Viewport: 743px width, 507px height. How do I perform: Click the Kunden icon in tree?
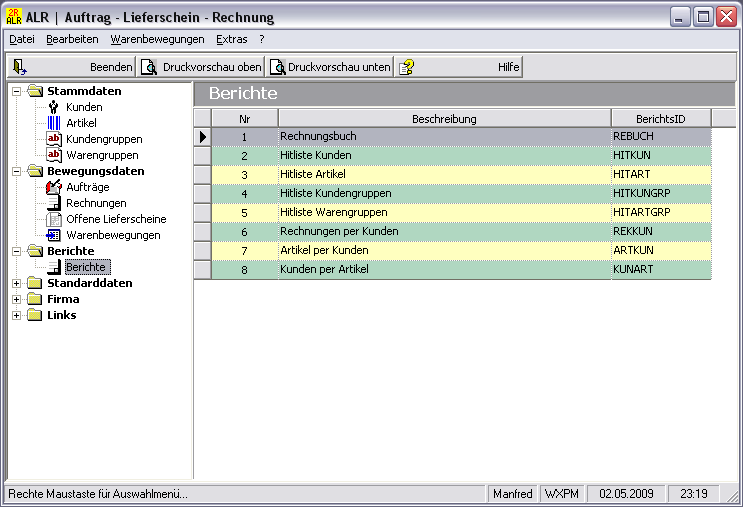click(x=54, y=107)
